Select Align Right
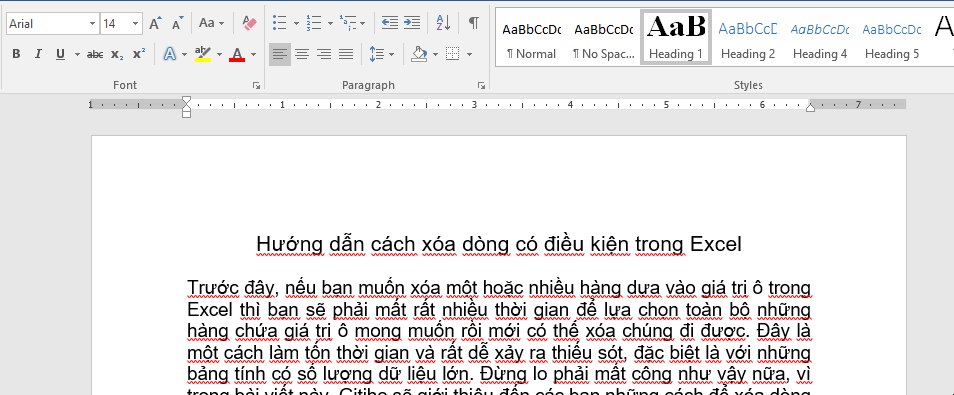Image resolution: width=954 pixels, height=395 pixels. [x=324, y=54]
